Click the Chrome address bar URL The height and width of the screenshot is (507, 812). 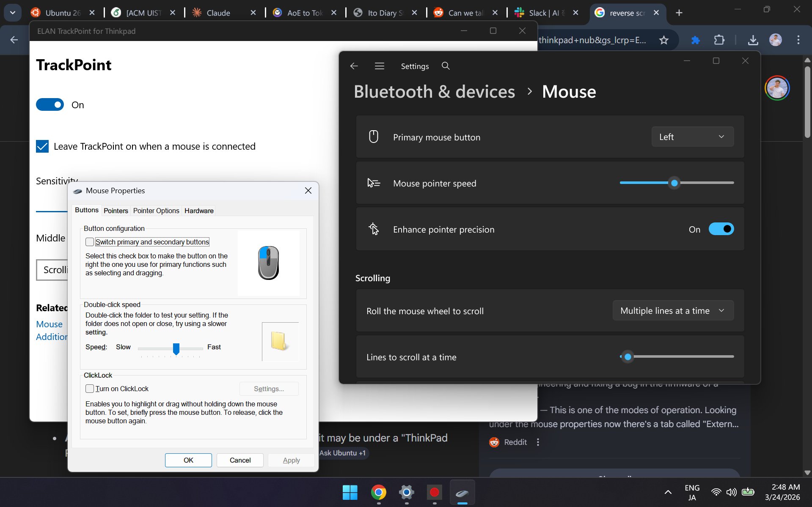tap(592, 40)
